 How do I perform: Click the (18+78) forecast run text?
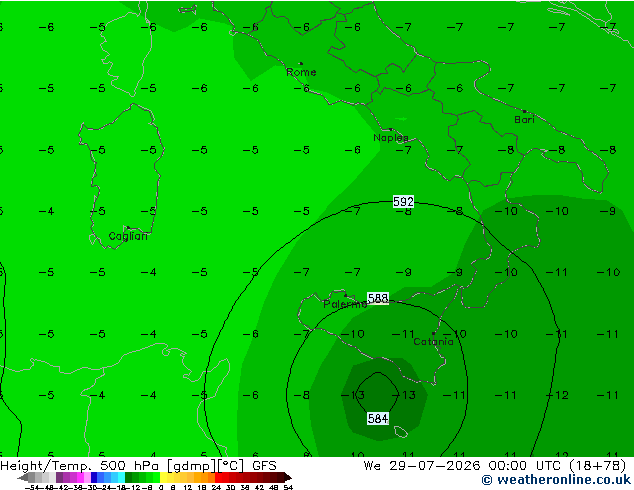click(598, 466)
